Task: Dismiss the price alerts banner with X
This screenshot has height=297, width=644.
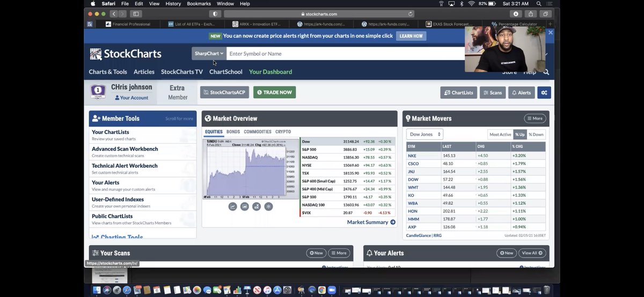Action: pos(550,33)
